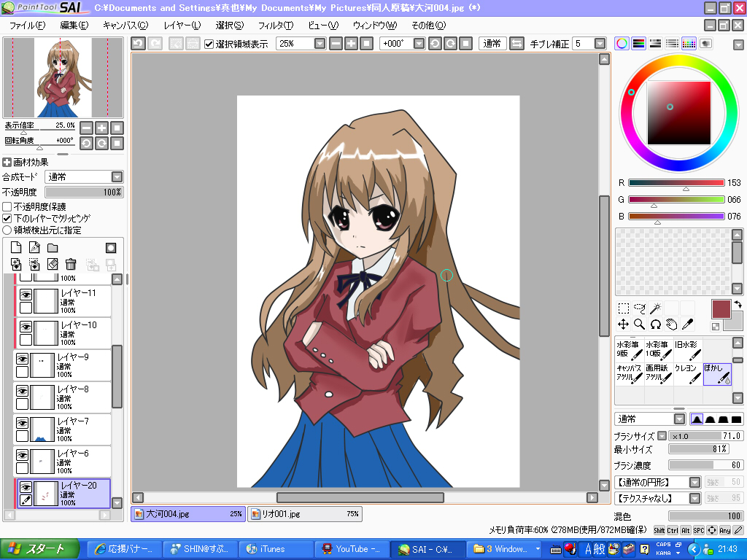Image resolution: width=747 pixels, height=560 pixels.
Task: Select the rectangular selection tool
Action: [x=623, y=308]
